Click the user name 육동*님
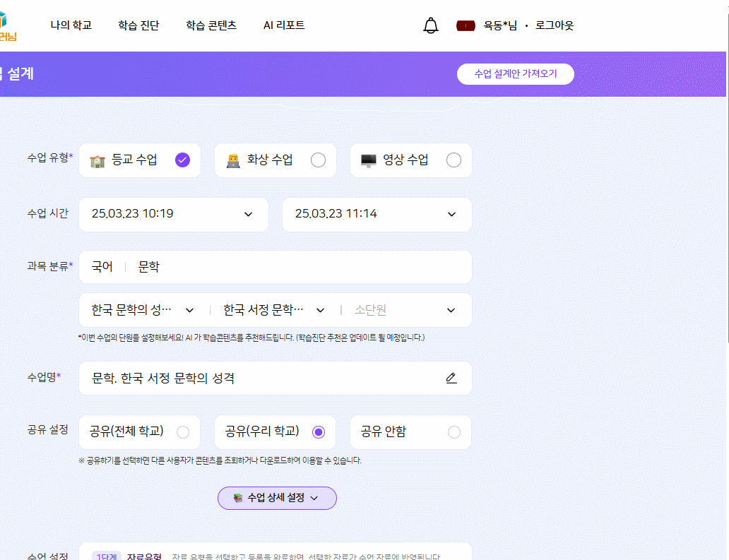729x560 pixels. tap(500, 25)
